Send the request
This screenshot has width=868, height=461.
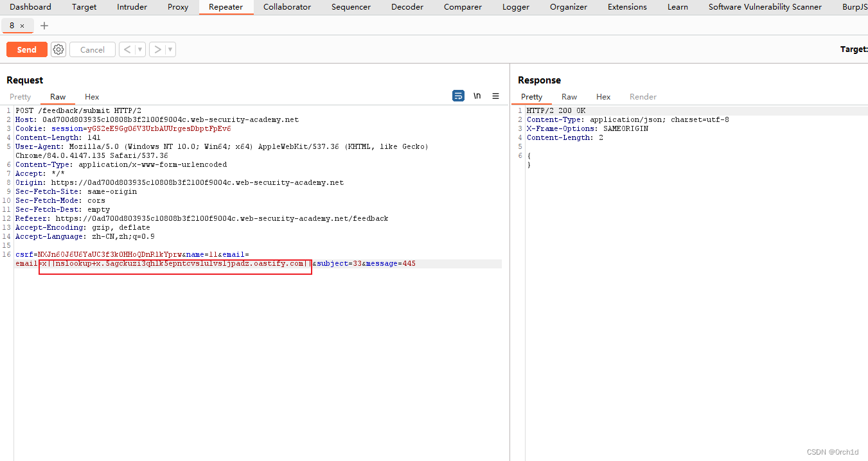27,49
